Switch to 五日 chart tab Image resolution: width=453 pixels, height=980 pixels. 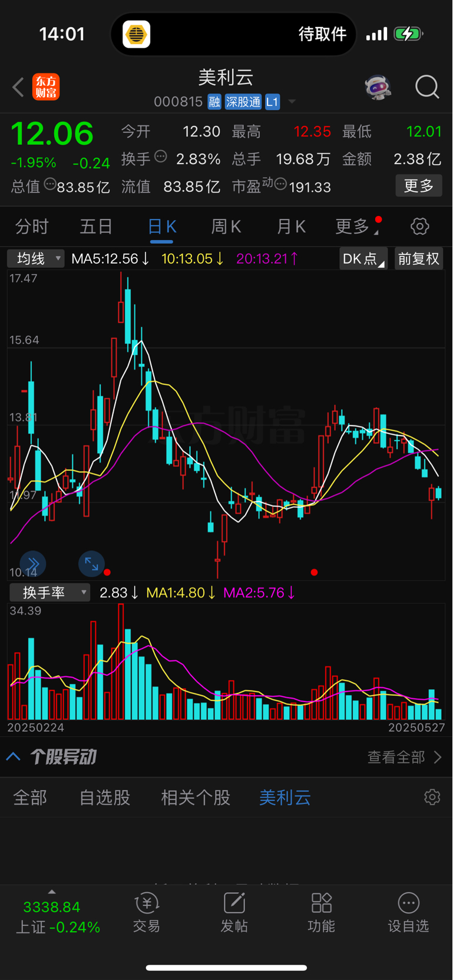pos(96,226)
